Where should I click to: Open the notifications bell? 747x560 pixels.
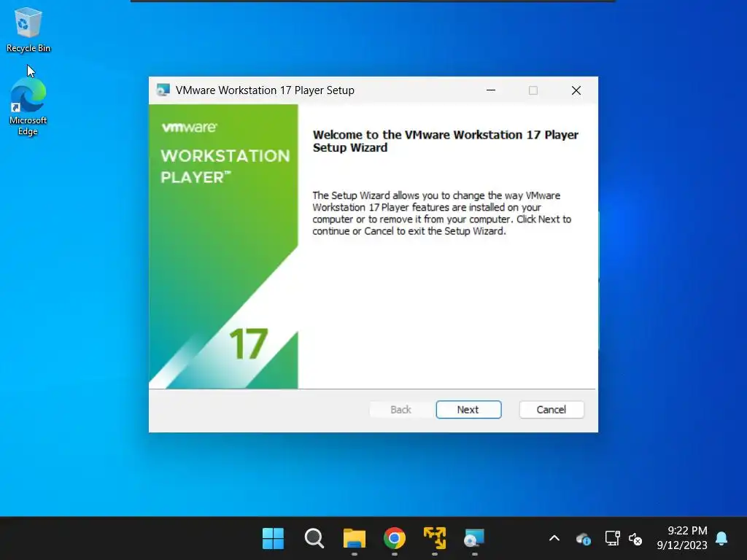721,538
